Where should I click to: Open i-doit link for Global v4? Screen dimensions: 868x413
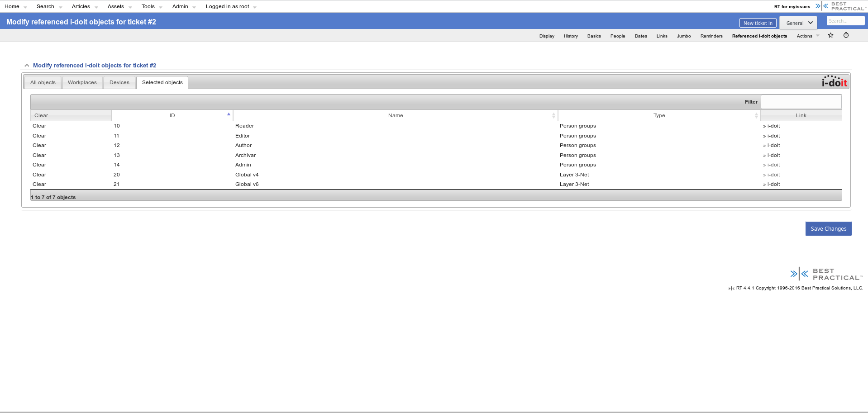772,175
